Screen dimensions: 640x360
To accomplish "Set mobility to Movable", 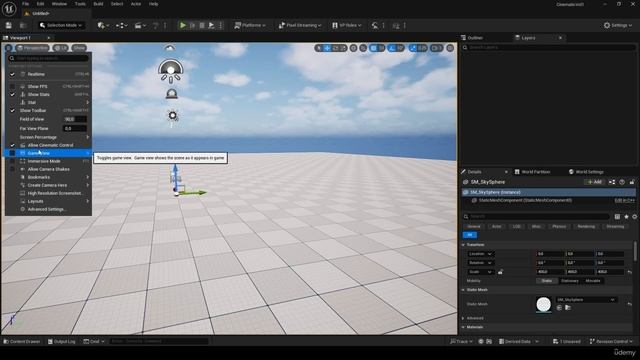I will click(x=593, y=281).
